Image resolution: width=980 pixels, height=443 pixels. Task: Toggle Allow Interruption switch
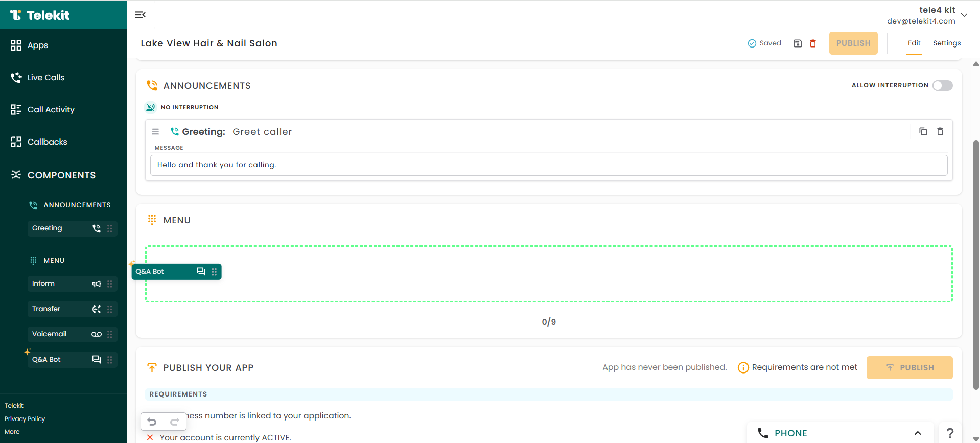coord(943,85)
